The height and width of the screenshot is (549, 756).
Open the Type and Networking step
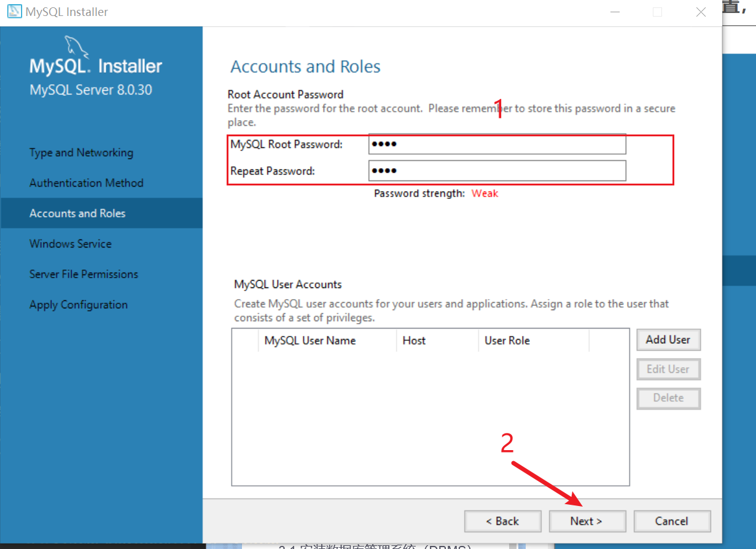pos(81,153)
